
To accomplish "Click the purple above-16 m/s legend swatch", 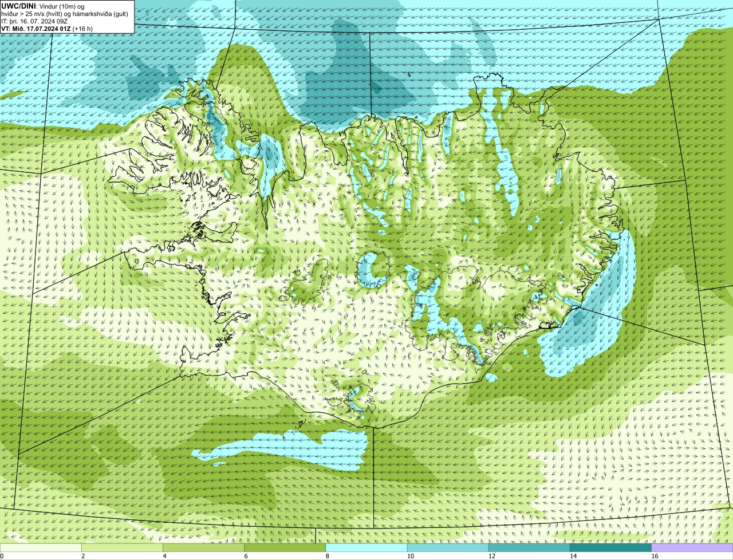I will tap(692, 547).
